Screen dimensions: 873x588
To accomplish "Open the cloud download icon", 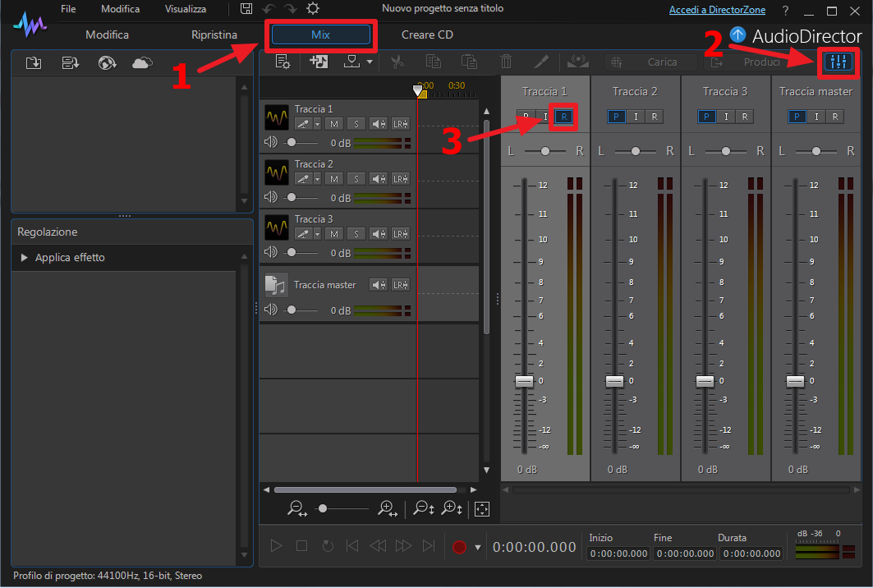I will pyautogui.click(x=142, y=62).
